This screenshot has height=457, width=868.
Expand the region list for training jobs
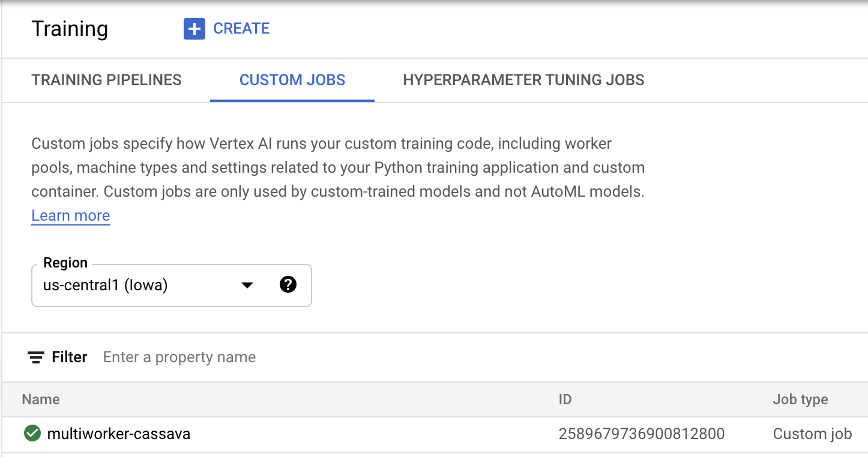coord(246,285)
